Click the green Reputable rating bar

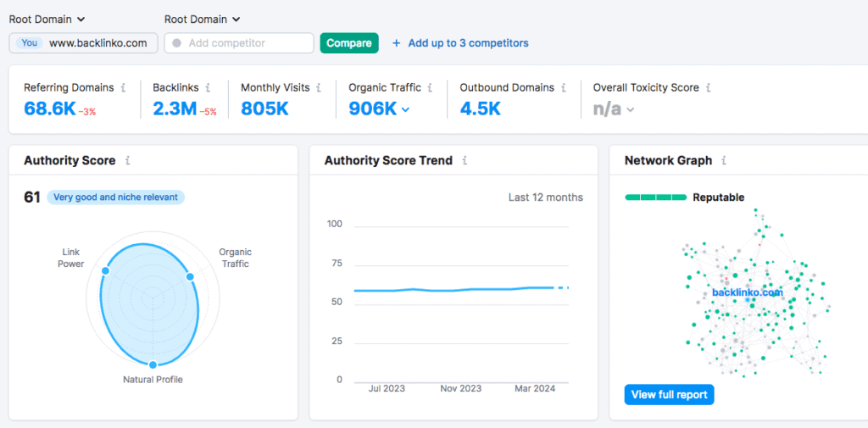pyautogui.click(x=655, y=197)
